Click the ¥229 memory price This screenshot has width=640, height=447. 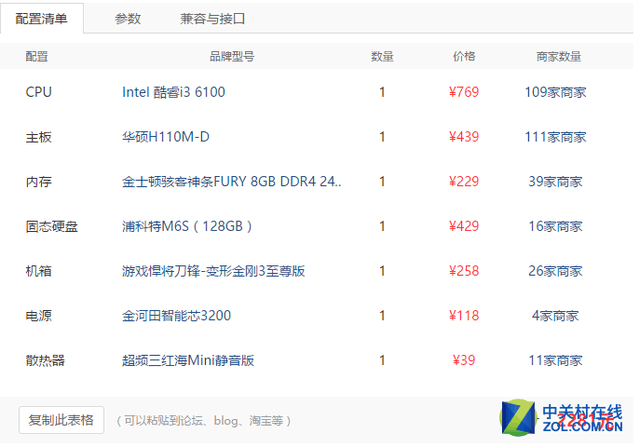464,182
